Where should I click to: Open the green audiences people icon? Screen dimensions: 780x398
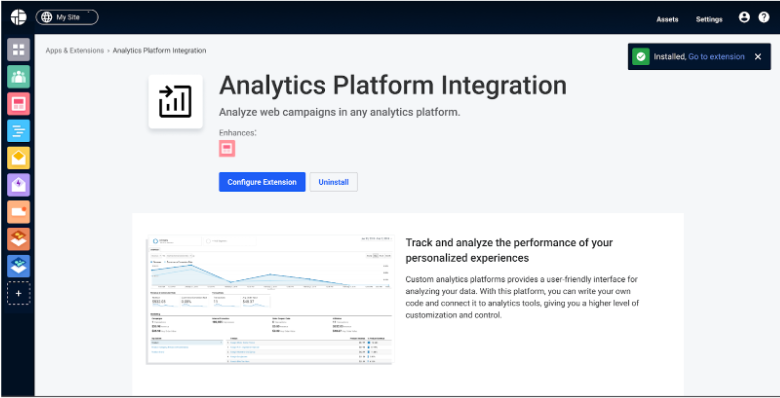point(18,77)
